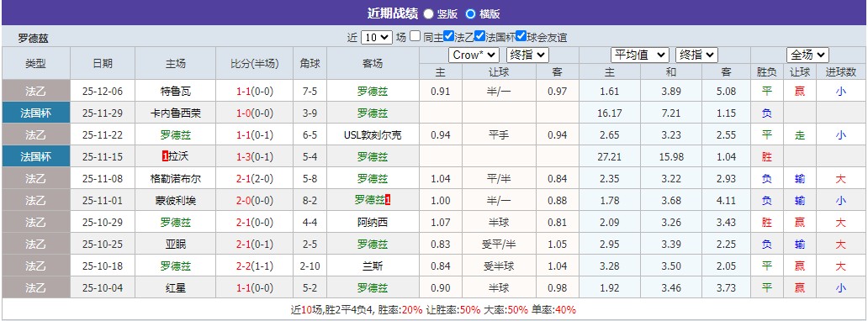Click corner count 8-2
This screenshot has height=321, width=868.
310,200
